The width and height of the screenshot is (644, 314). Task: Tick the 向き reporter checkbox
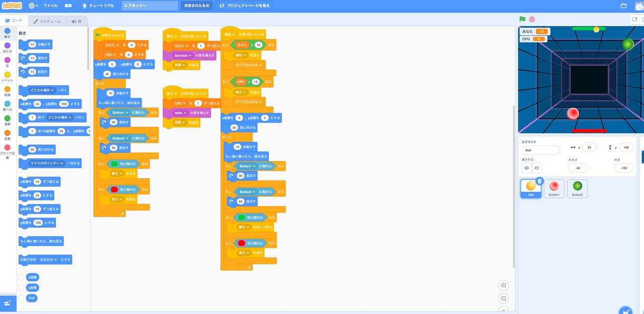pyautogui.click(x=21, y=298)
